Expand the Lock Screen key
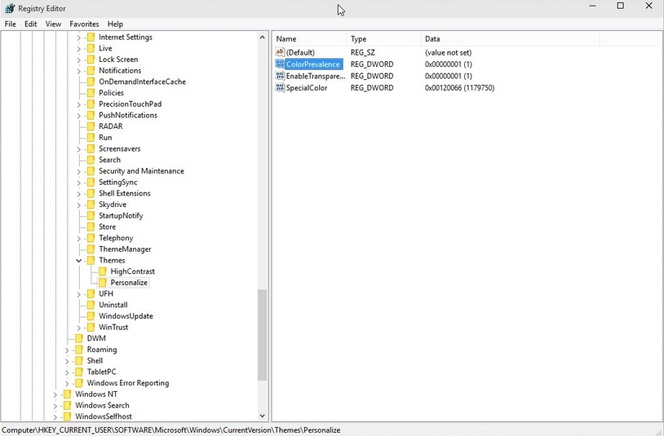Viewport: 664px width, 437px height. [79, 60]
